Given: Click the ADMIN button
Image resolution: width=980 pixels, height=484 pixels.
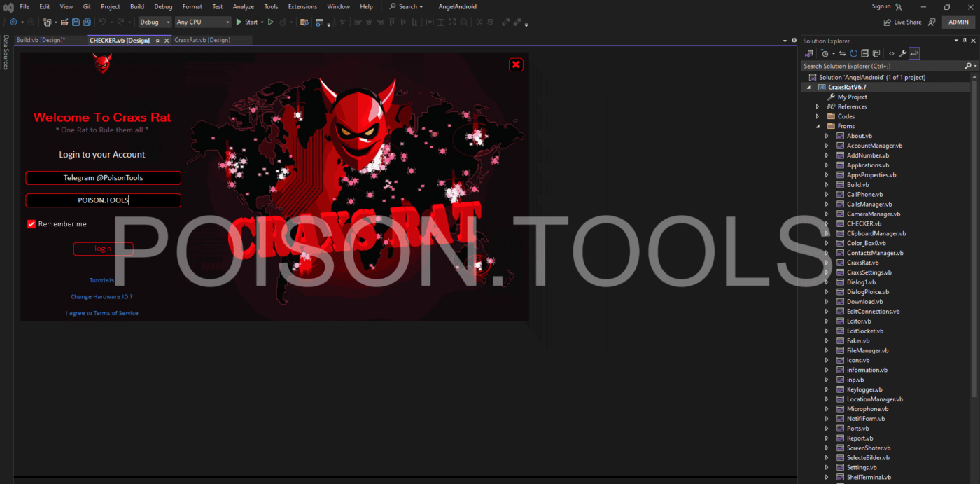Looking at the screenshot, I should 958,22.
